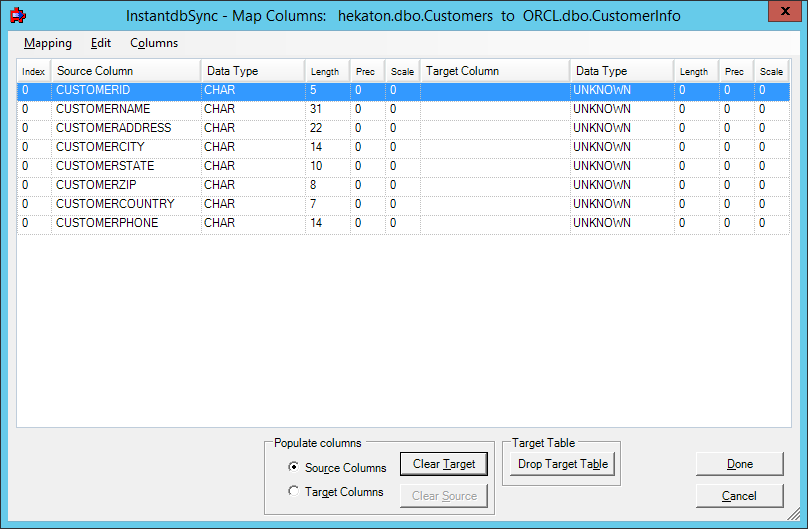Click the Done button

coord(739,464)
